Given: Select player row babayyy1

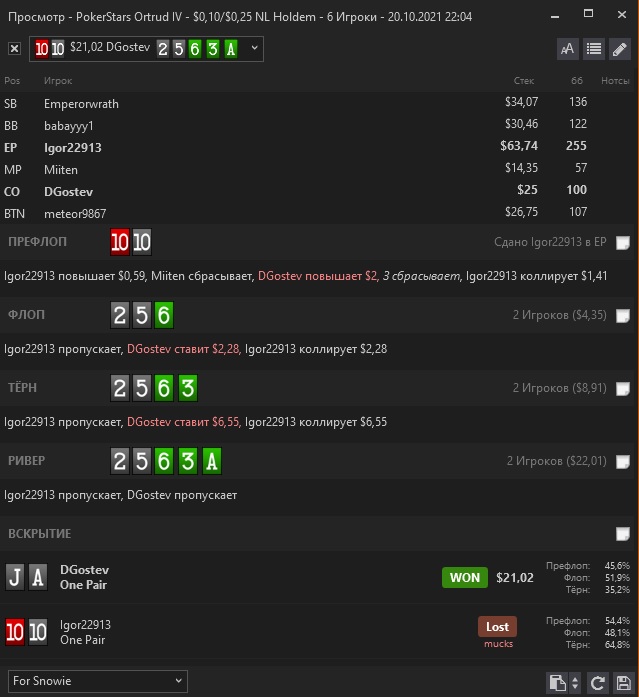Looking at the screenshot, I should [319, 125].
